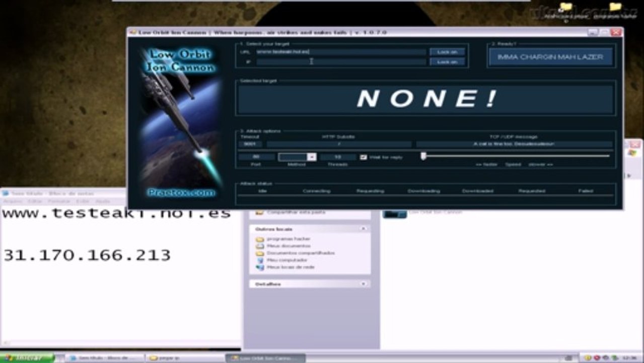Open the Exibir menu in Notepad
Viewport: 644px width, 363px height.
click(82, 201)
